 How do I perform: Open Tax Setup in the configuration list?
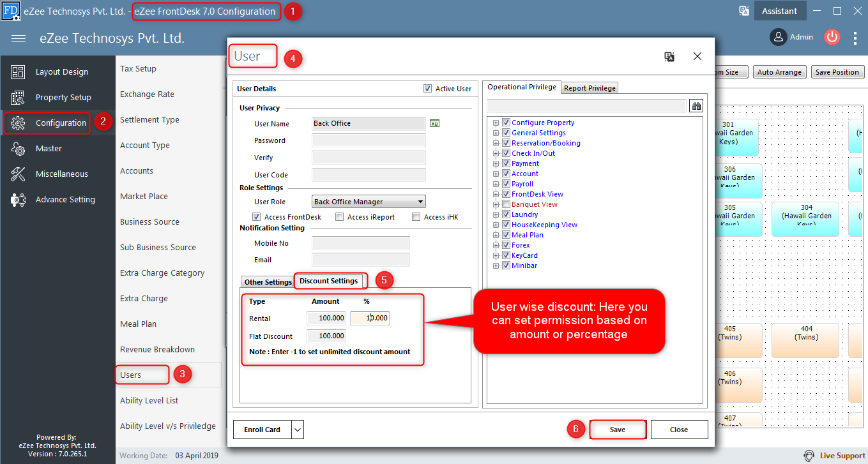[x=138, y=68]
